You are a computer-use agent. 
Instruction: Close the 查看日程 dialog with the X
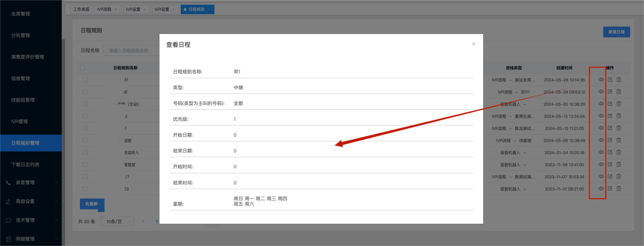click(x=473, y=44)
